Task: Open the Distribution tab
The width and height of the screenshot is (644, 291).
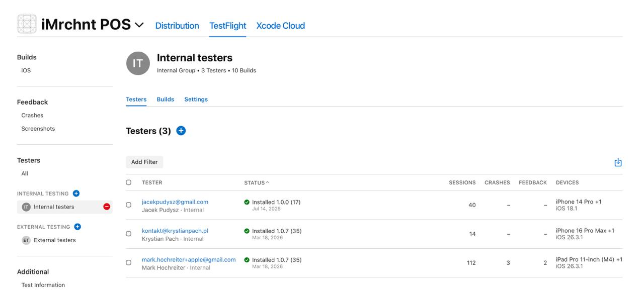Action: tap(177, 26)
